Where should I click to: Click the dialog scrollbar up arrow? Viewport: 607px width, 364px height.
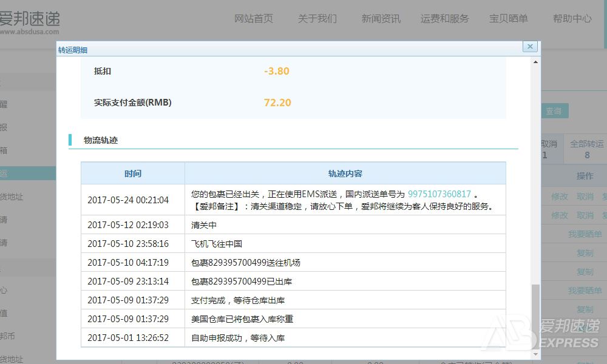535,62
